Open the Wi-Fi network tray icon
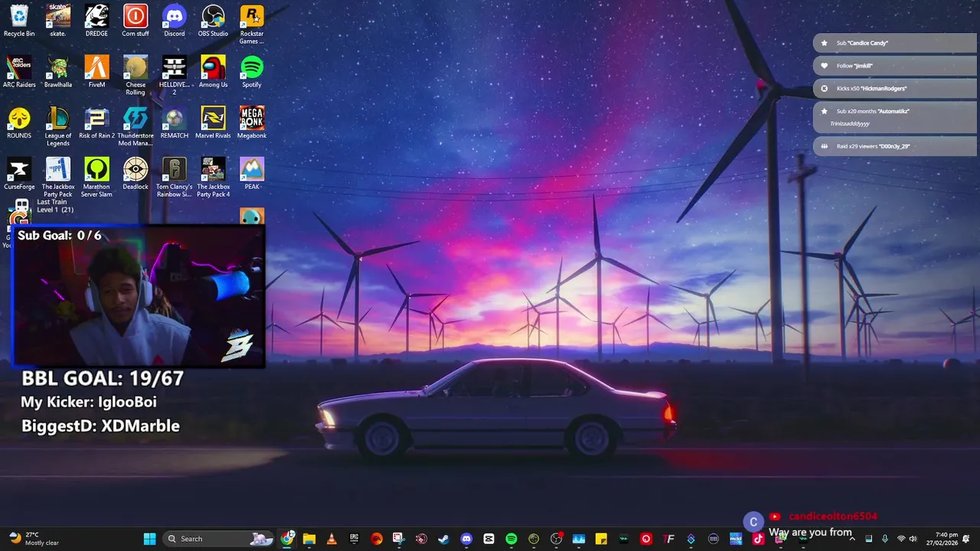This screenshot has width=980, height=551. pos(901,539)
